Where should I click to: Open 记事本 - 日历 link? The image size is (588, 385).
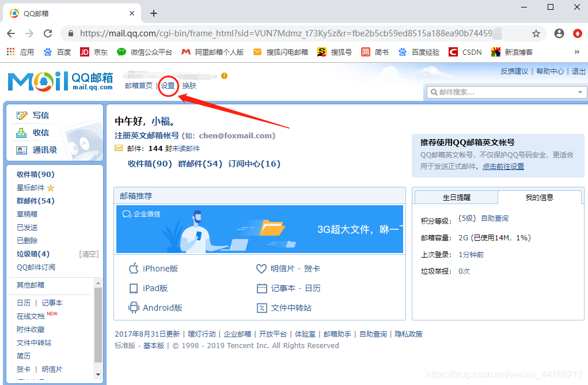tap(289, 288)
